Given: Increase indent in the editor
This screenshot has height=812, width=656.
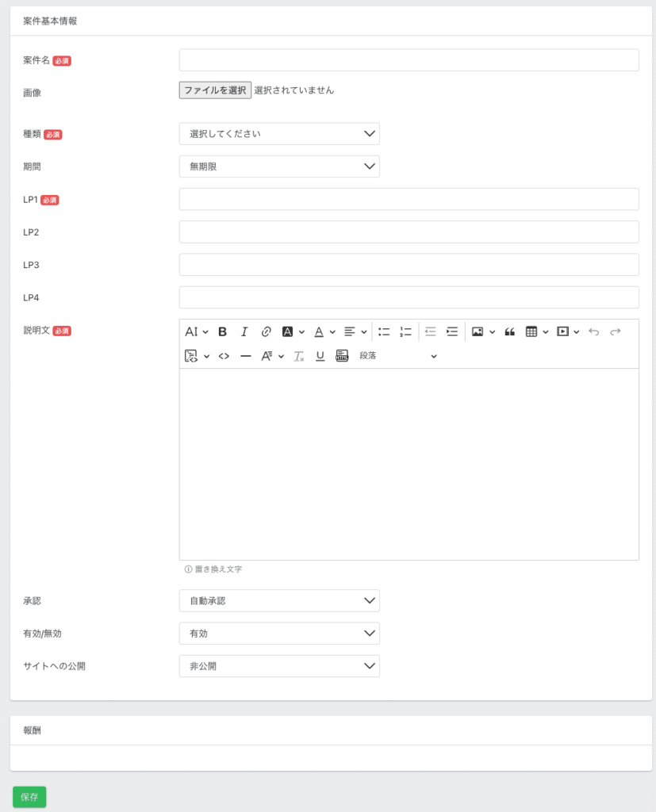Looking at the screenshot, I should point(452,332).
